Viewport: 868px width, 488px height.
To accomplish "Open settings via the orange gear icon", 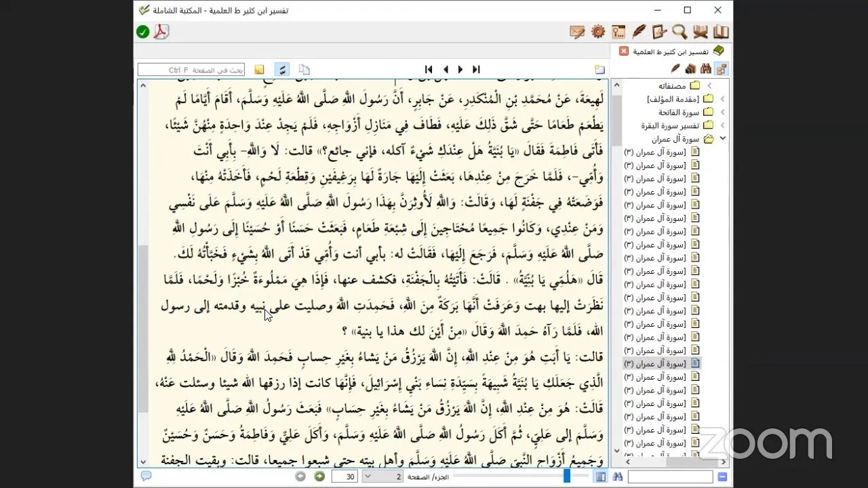I will click(x=597, y=32).
